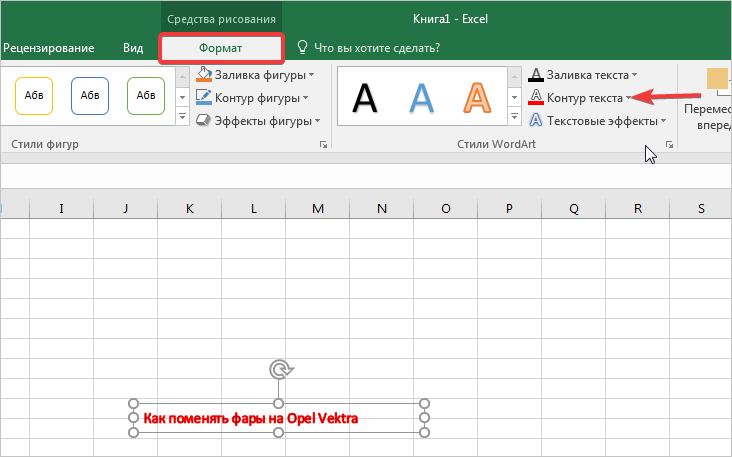The image size is (732, 457).
Task: Select the Средства рисования contextual tab header
Action: [221, 19]
